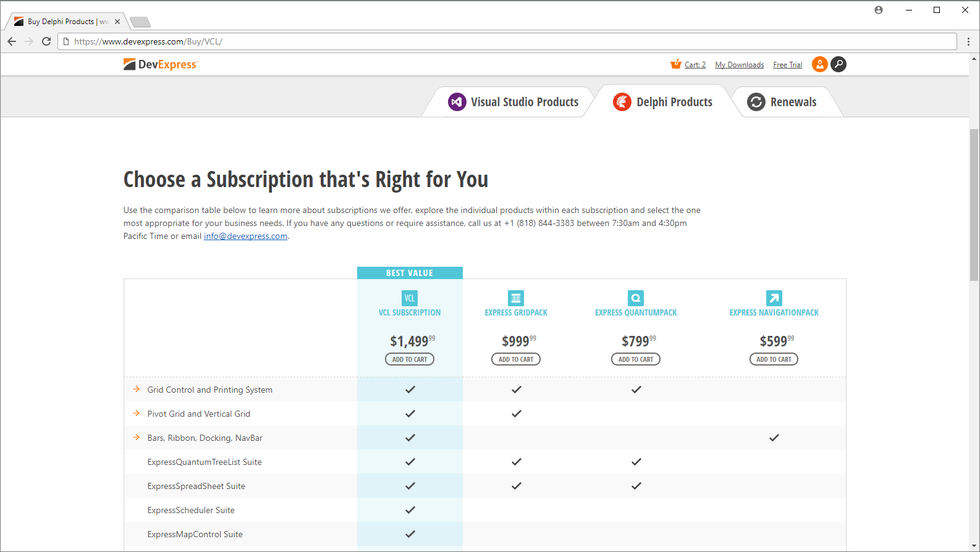980x552 pixels.
Task: Click the DevExpress logo
Action: point(160,64)
